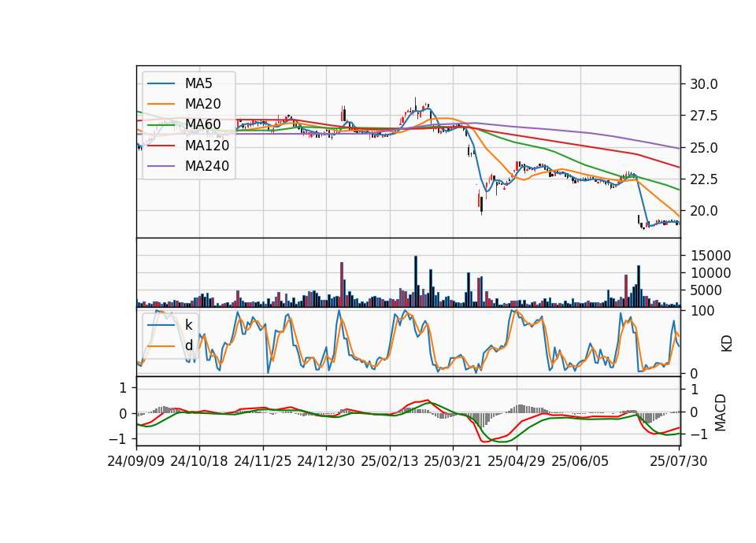The image size is (756, 543).
Task: Click the 24/10/18 date axis label
Action: (199, 461)
